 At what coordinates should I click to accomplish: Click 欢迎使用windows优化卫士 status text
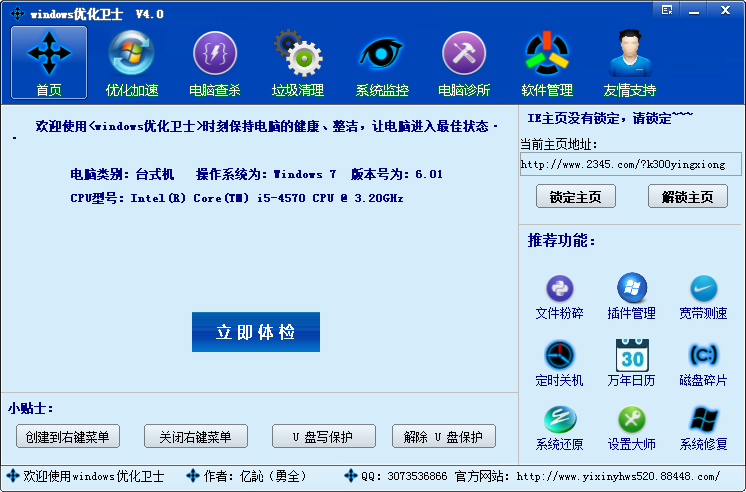tap(94, 476)
